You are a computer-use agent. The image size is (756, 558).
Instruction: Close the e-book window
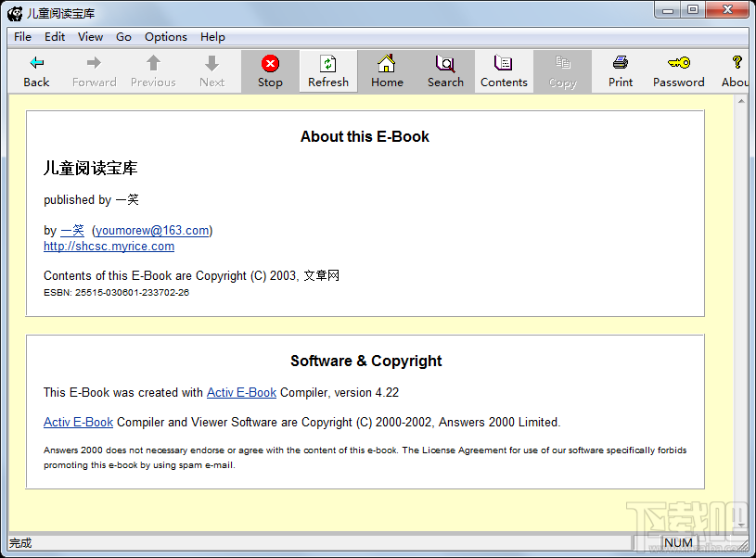(x=727, y=10)
